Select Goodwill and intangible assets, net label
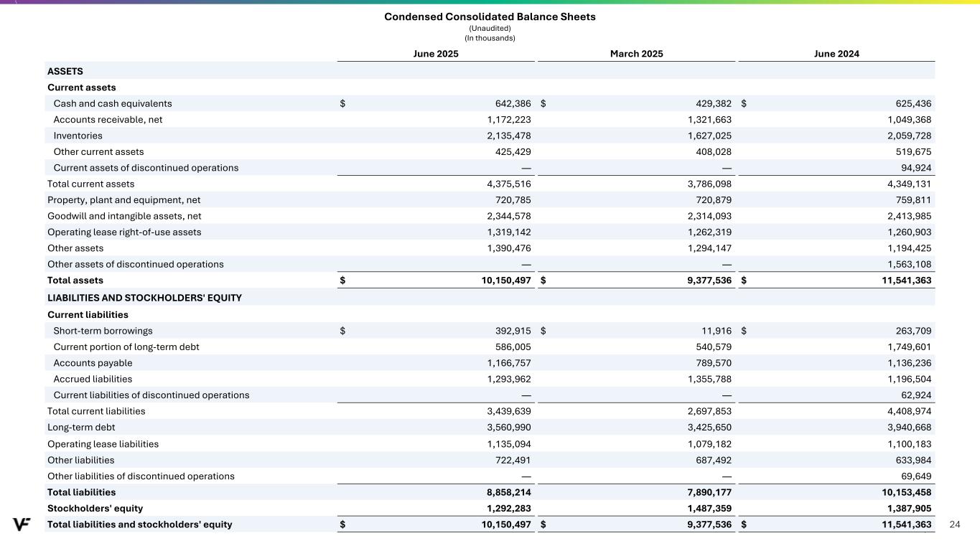 pos(118,216)
